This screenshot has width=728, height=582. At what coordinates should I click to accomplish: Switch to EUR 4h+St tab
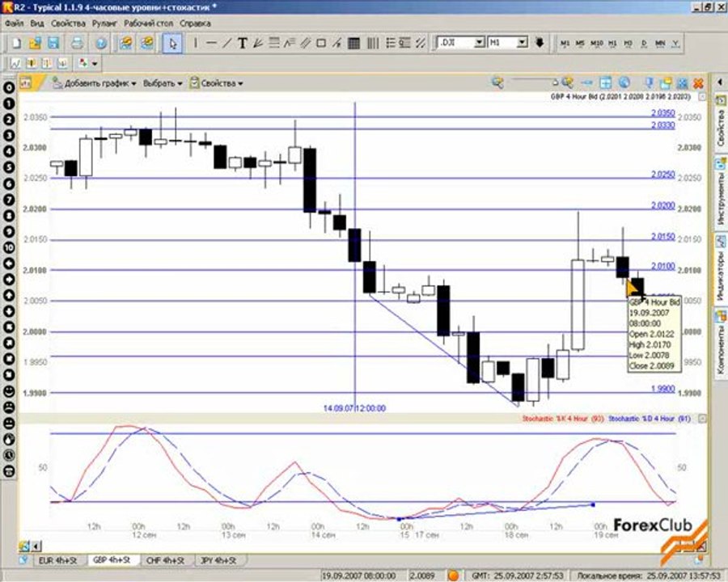tap(58, 561)
